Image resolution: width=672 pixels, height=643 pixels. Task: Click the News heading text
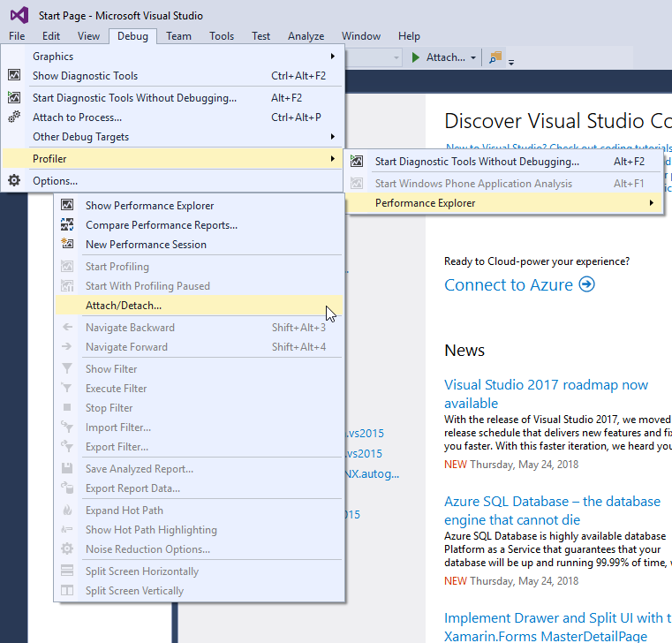click(464, 351)
